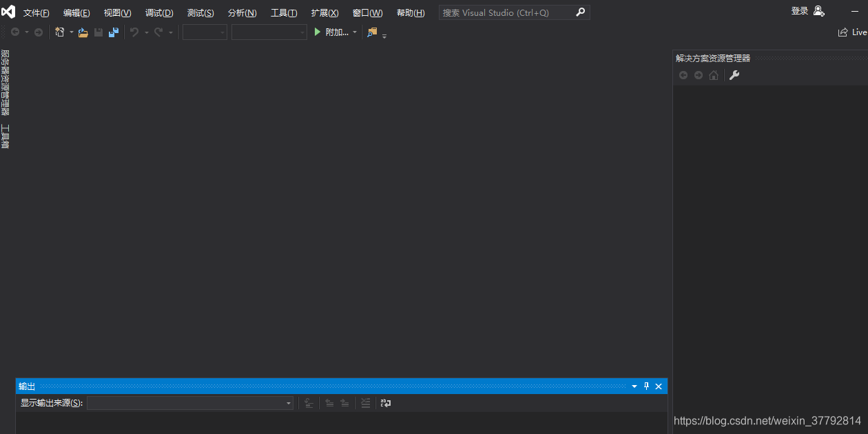Open the 分析(N) menu
868x434 pixels.
242,13
